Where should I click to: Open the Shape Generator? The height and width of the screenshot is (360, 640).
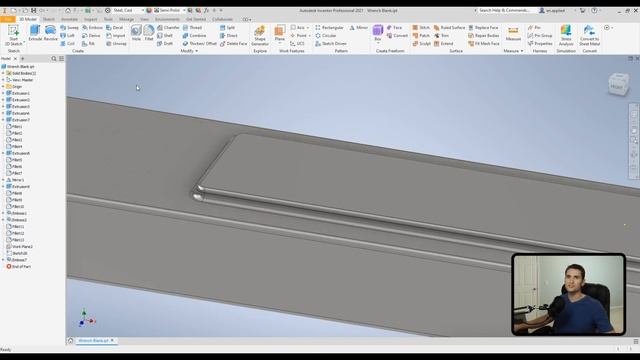point(260,35)
